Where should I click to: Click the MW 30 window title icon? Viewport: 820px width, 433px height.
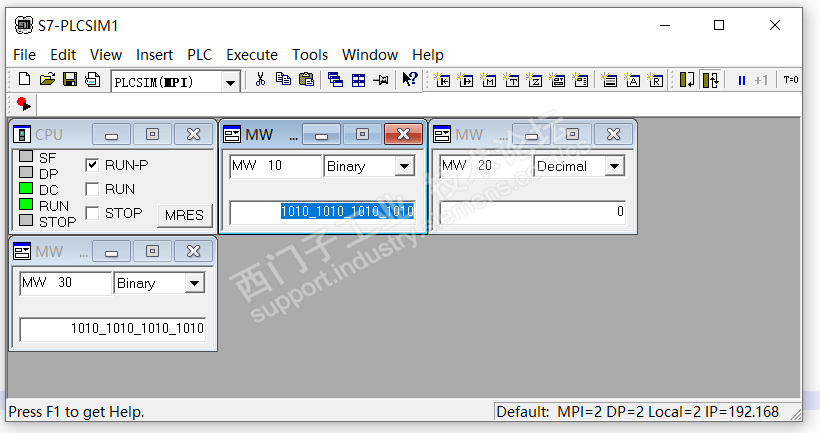[22, 252]
